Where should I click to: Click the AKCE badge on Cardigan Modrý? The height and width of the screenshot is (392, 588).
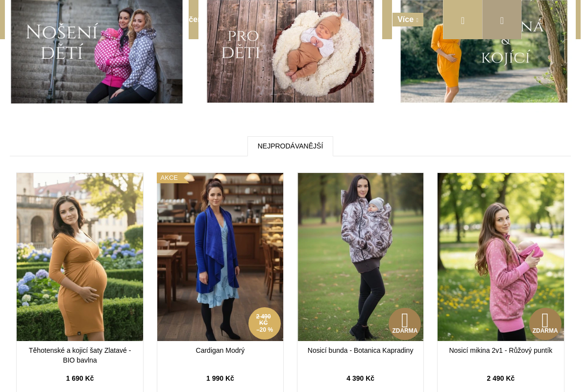tap(170, 178)
